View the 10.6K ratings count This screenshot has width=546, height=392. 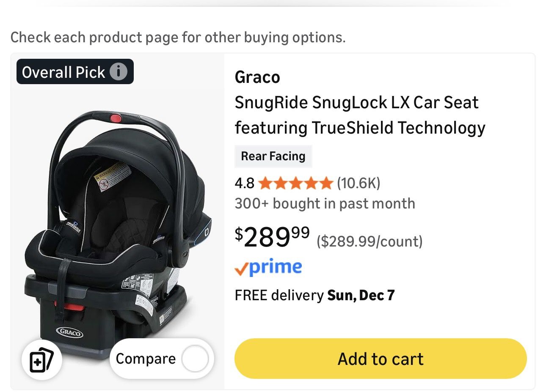(358, 183)
